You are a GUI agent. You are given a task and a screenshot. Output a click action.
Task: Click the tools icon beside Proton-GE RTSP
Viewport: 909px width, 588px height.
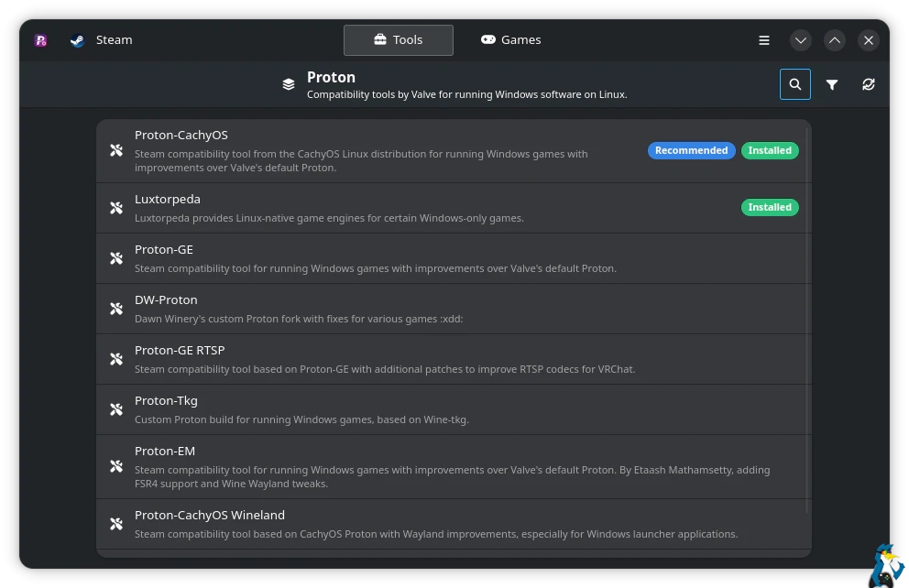pyautogui.click(x=116, y=359)
